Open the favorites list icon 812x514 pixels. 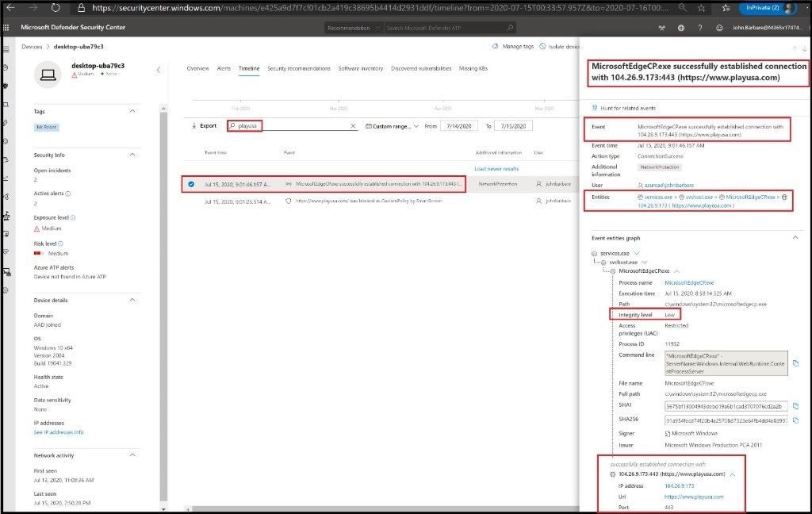click(x=726, y=8)
